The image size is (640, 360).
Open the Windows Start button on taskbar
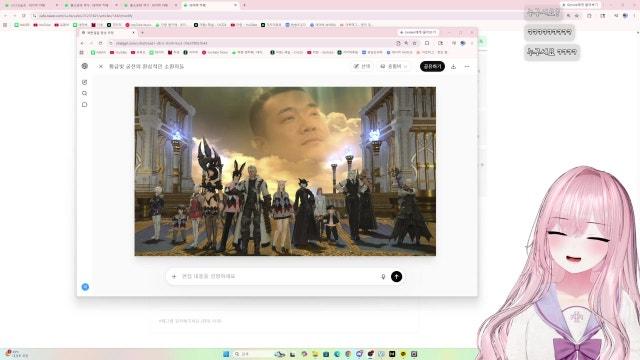[x=226, y=354]
